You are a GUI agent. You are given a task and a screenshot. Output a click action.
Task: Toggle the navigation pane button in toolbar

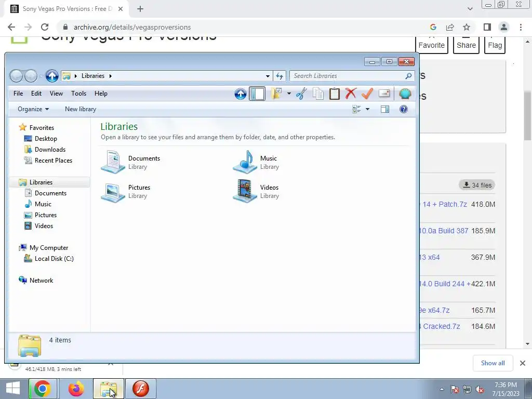pos(257,94)
